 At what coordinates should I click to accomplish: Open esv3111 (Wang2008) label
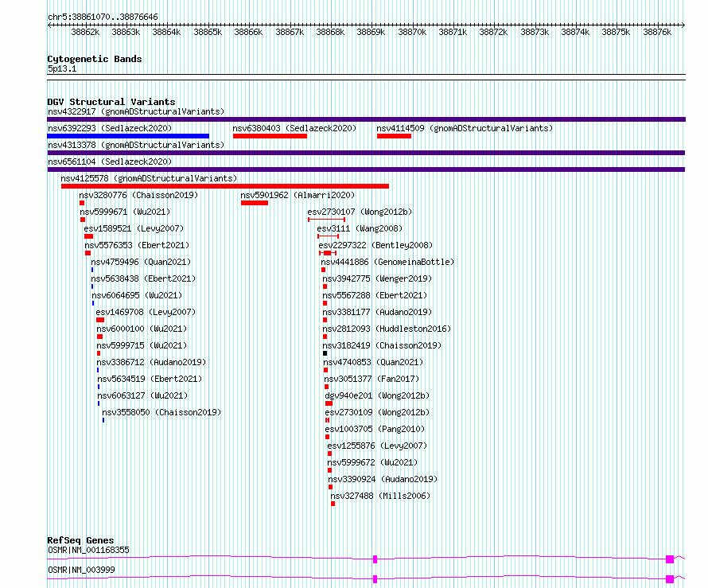[360, 228]
